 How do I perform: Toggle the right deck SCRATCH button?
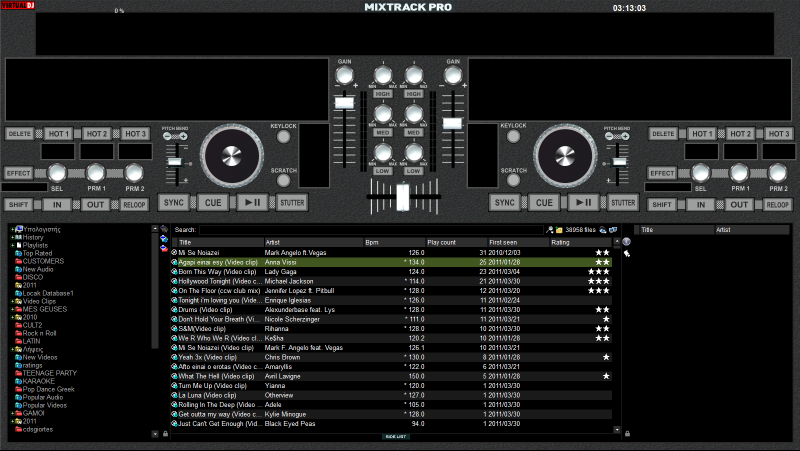coord(513,180)
